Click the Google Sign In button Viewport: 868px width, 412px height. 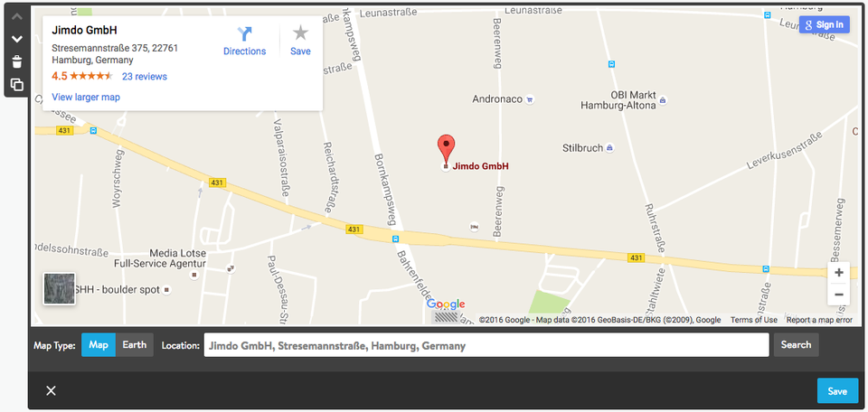click(x=825, y=24)
